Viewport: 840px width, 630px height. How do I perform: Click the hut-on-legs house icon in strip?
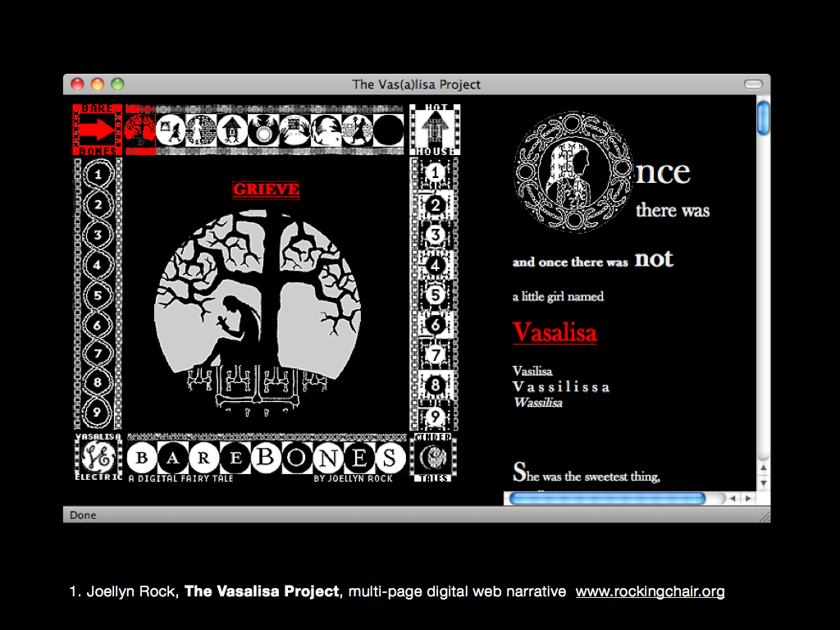(x=232, y=130)
